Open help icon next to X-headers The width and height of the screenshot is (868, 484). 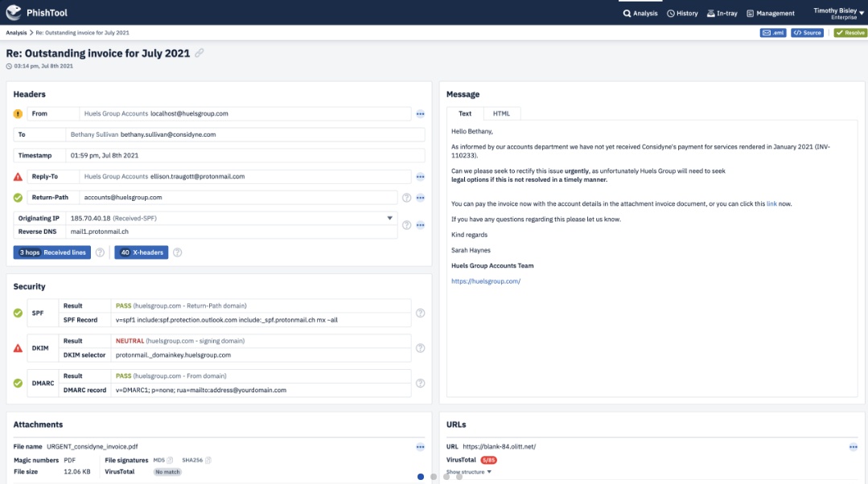(x=177, y=252)
